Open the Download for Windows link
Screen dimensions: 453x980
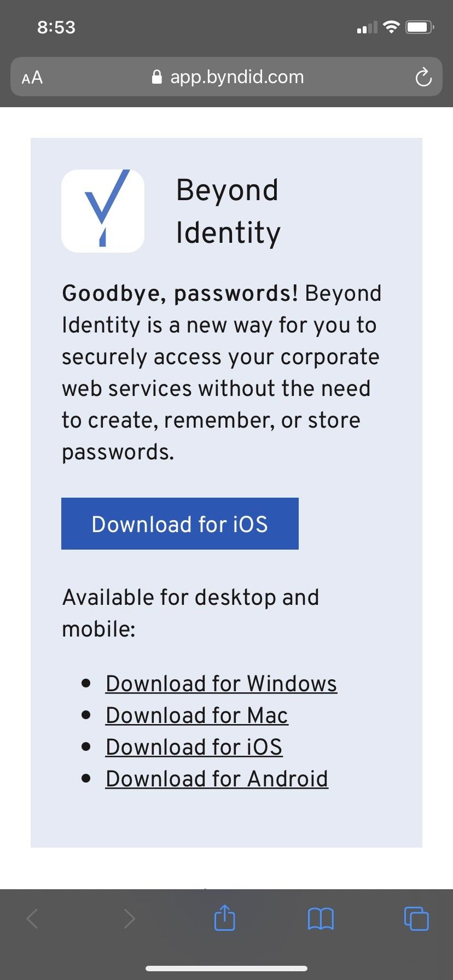(221, 684)
